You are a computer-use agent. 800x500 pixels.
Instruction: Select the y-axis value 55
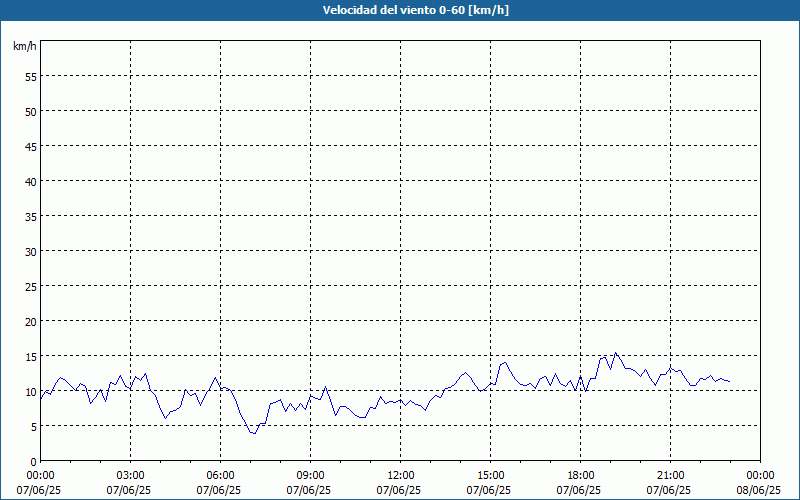(31, 77)
